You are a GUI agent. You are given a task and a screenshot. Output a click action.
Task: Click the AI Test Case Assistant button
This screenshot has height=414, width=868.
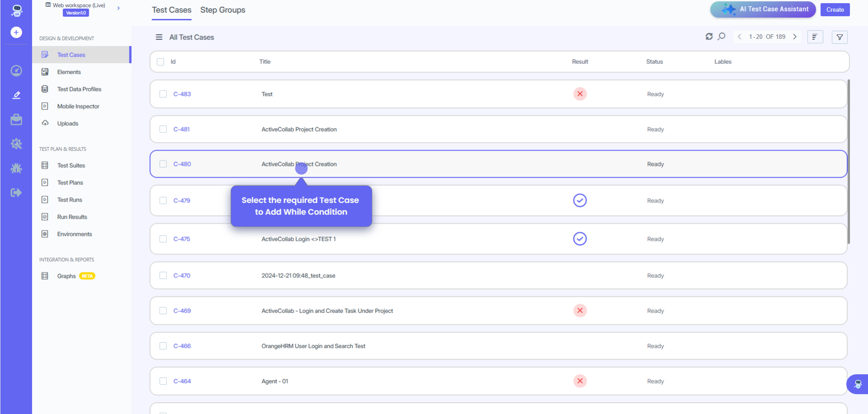(x=763, y=9)
